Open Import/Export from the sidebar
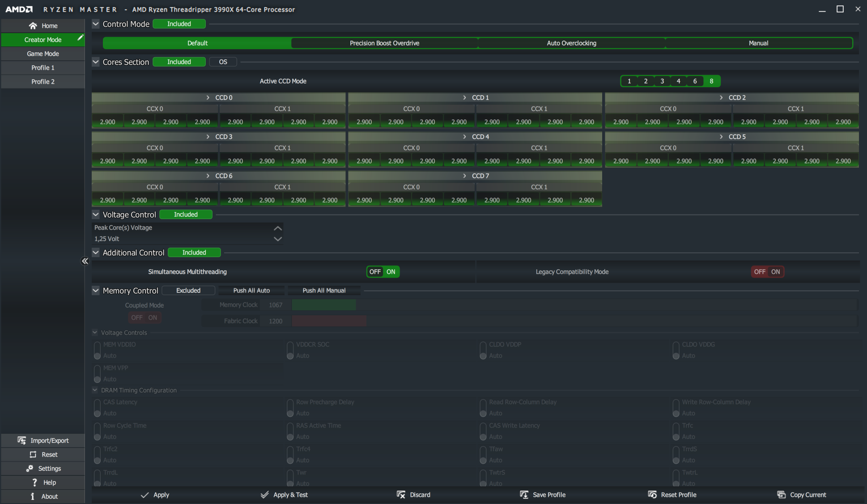This screenshot has height=504, width=867. 43,440
